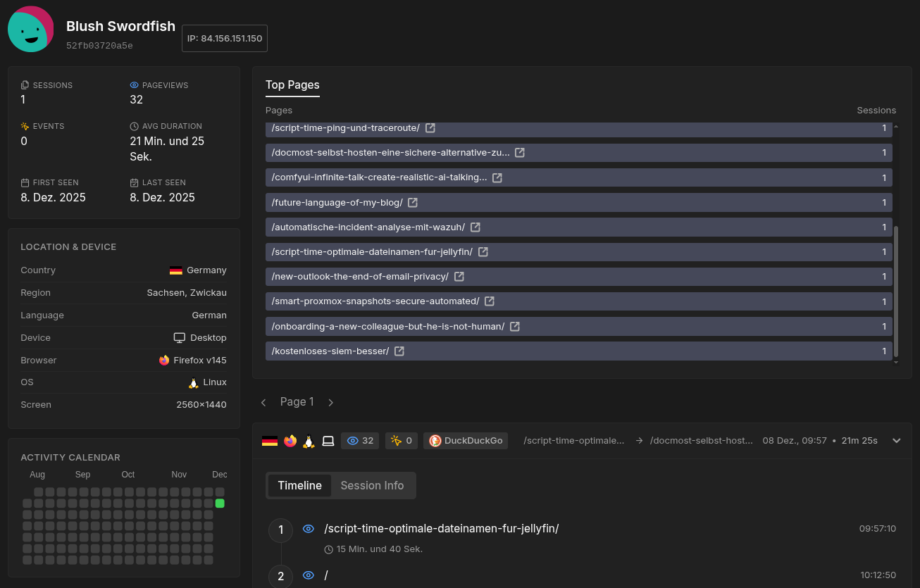Viewport: 920px width, 588px height.
Task: Go to the previous page of sessions
Action: (263, 403)
